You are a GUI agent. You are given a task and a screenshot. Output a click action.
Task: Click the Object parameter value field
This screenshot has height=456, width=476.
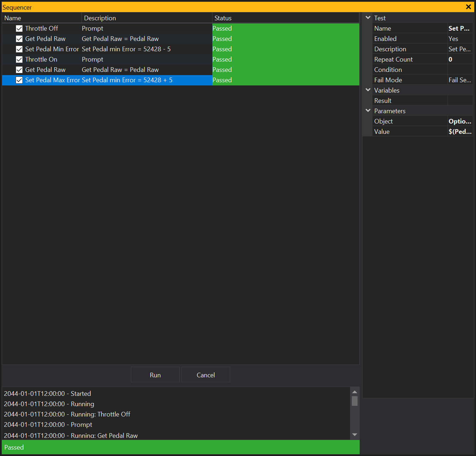(460, 121)
